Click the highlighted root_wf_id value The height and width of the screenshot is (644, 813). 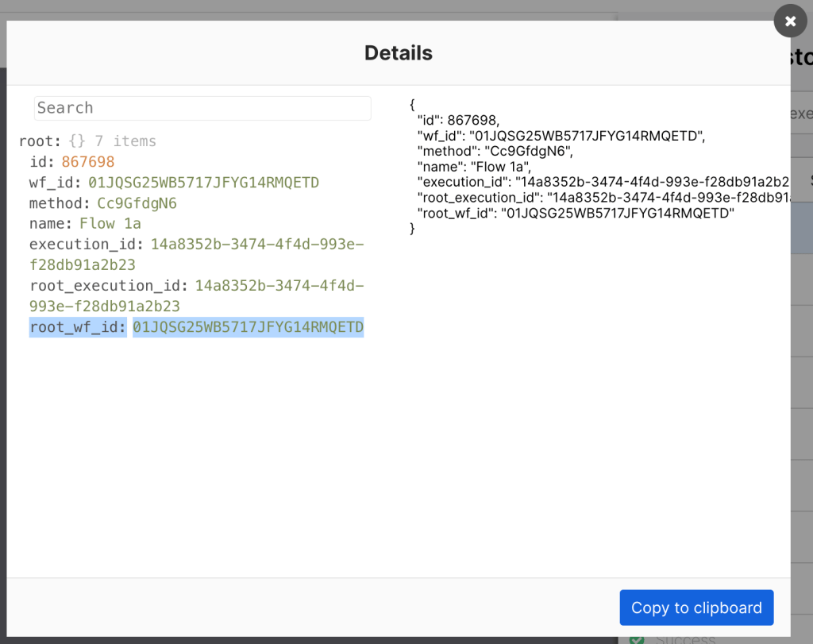(248, 327)
